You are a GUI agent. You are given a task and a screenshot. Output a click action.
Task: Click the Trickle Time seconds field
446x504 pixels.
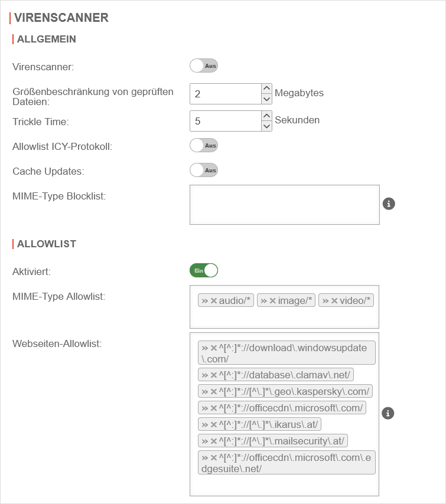(x=225, y=121)
